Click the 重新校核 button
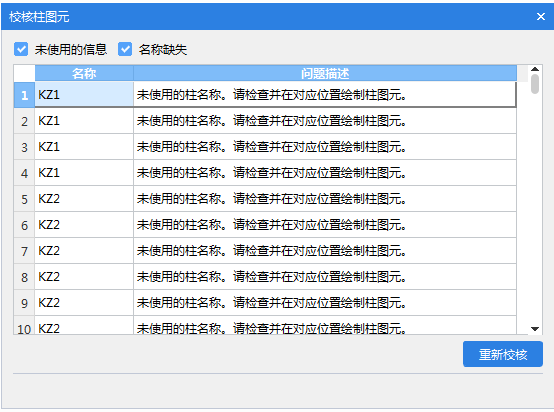 503,354
